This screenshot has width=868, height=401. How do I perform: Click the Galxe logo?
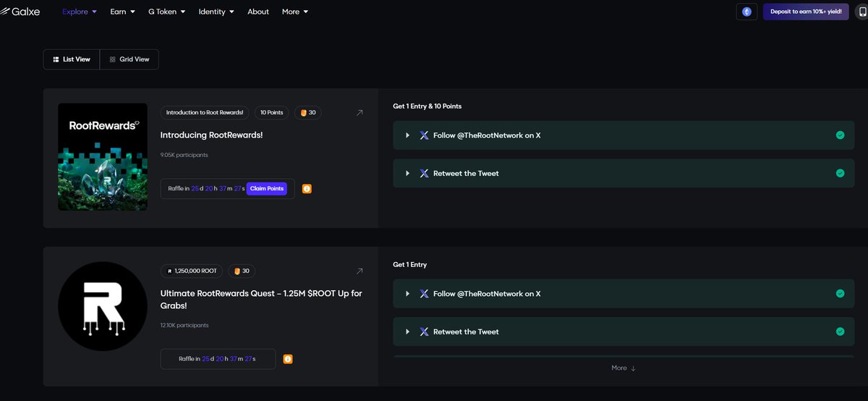pyautogui.click(x=20, y=12)
